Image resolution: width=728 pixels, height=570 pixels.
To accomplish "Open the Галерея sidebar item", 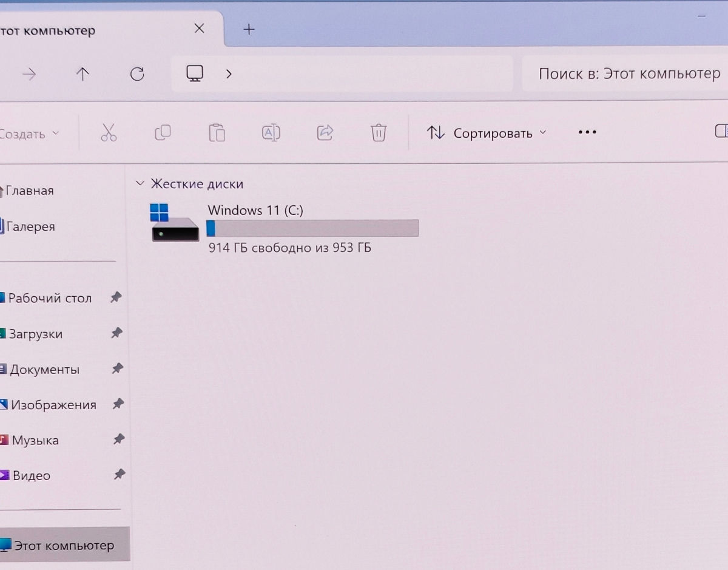I will click(30, 226).
